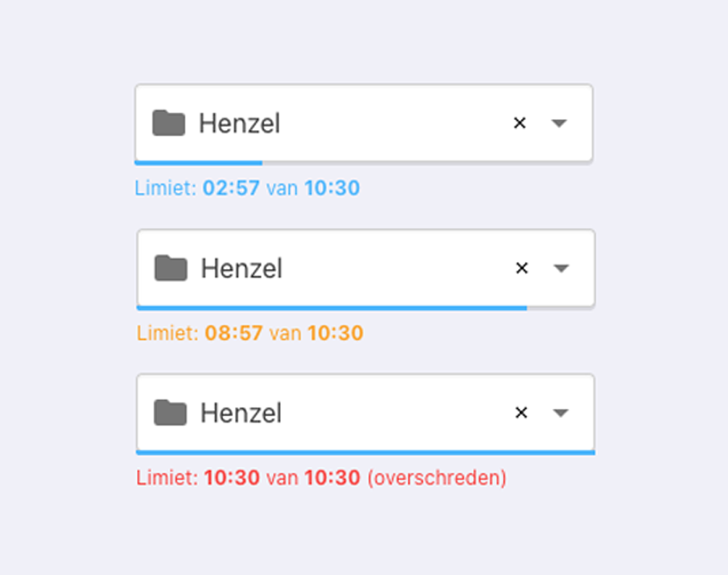Expand the middle Henzel dropdown arrow
This screenshot has width=728, height=575.
[x=560, y=267]
